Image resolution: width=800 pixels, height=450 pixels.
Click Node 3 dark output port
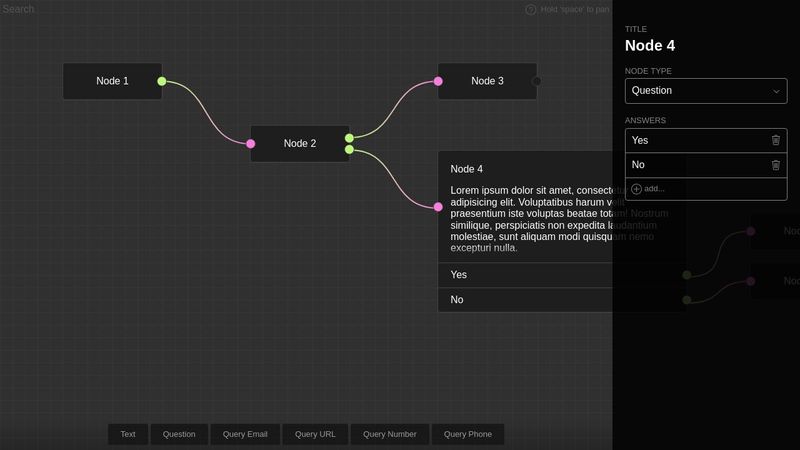tap(537, 81)
